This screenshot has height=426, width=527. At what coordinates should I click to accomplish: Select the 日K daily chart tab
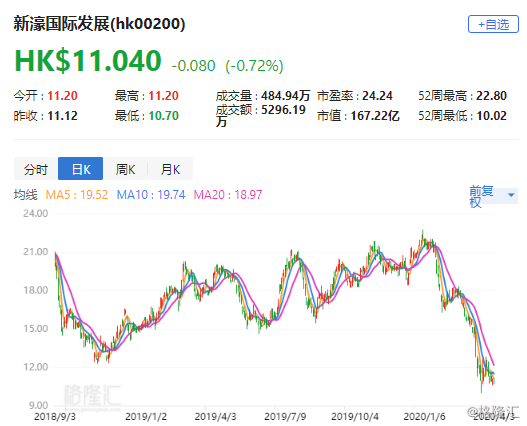coord(81,169)
